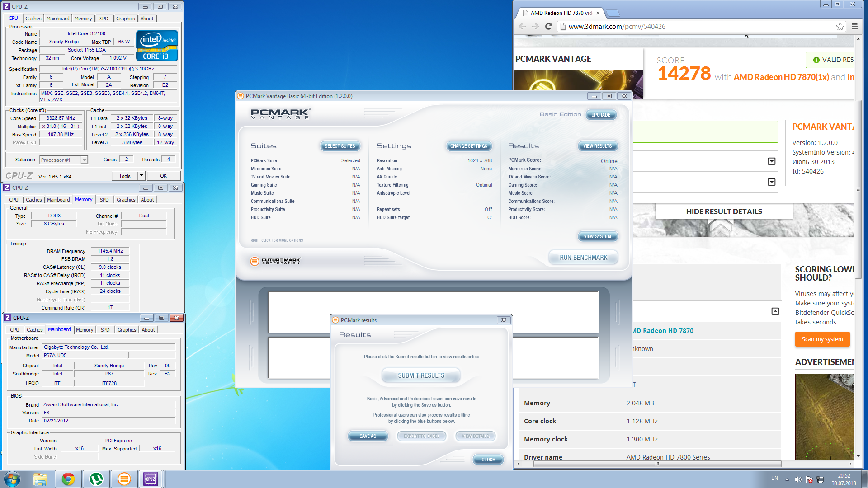Click Show desktop strip at taskbar end
The width and height of the screenshot is (868, 488).
tap(865, 479)
